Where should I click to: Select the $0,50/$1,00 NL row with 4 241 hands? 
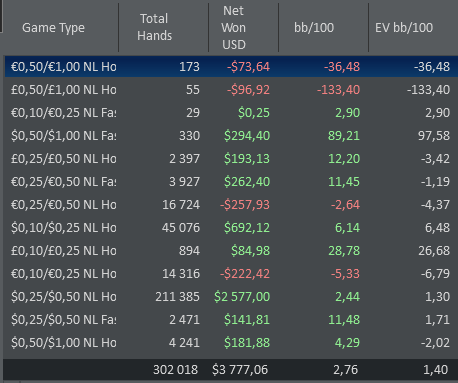231,343
